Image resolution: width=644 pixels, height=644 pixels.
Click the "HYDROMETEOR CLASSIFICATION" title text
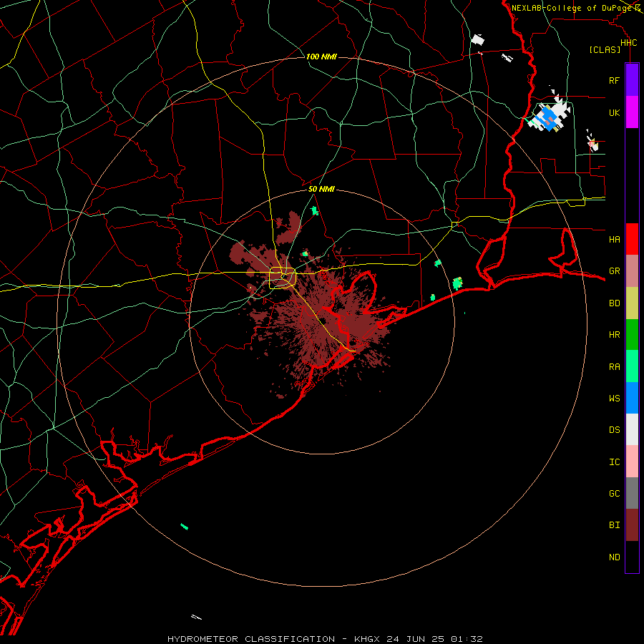pos(251,639)
